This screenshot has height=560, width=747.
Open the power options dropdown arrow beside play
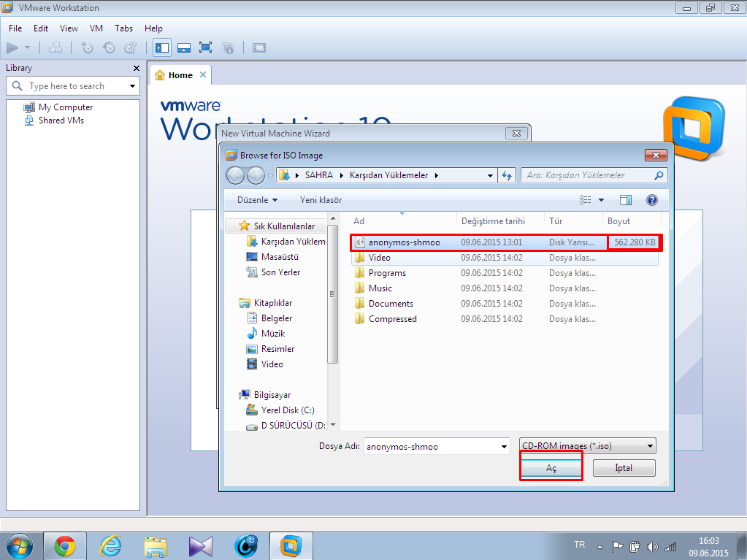pos(27,47)
